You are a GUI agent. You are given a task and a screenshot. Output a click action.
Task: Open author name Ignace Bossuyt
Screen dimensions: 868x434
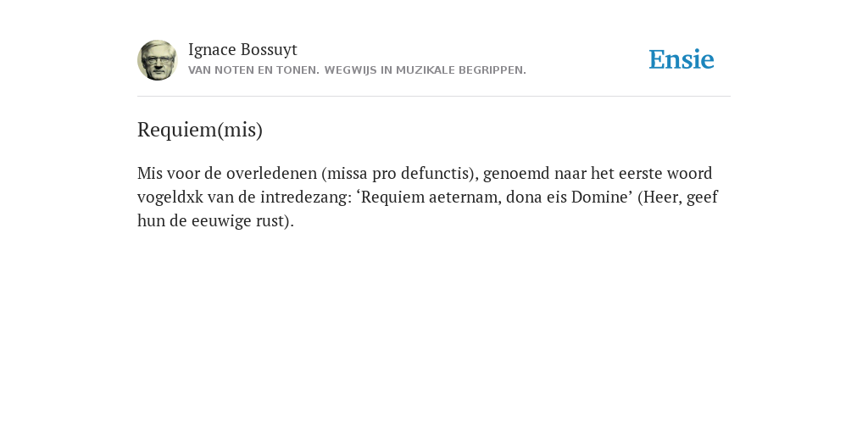tap(242, 49)
